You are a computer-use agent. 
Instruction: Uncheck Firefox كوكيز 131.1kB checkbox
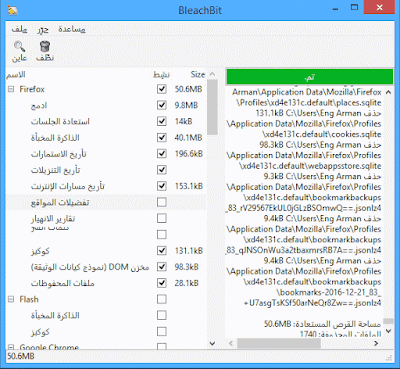pos(162,251)
